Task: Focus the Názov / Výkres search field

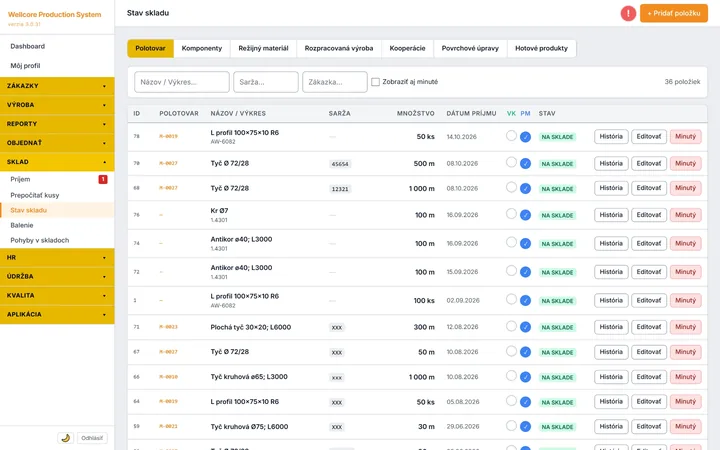Action: click(x=182, y=82)
